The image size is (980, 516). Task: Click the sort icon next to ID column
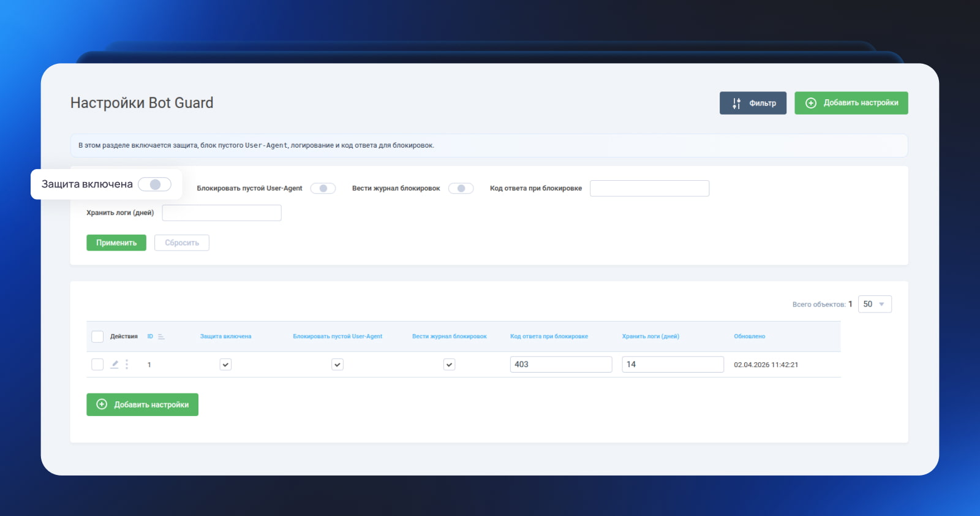pyautogui.click(x=161, y=336)
